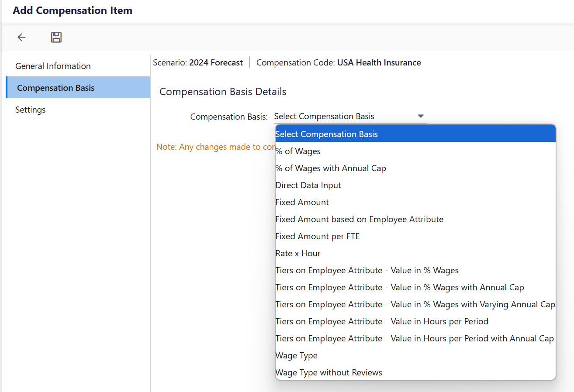Select Fixed Amount per FTE
574x392 pixels.
coord(317,236)
